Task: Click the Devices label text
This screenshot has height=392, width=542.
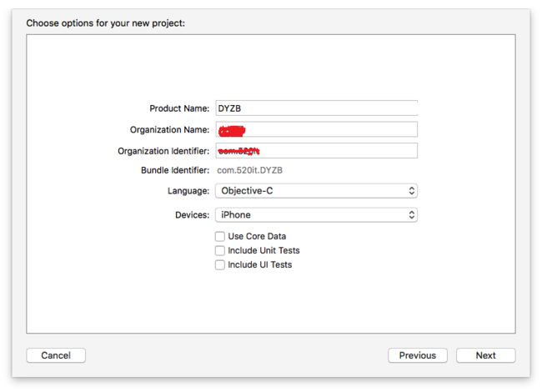Action: coord(192,215)
